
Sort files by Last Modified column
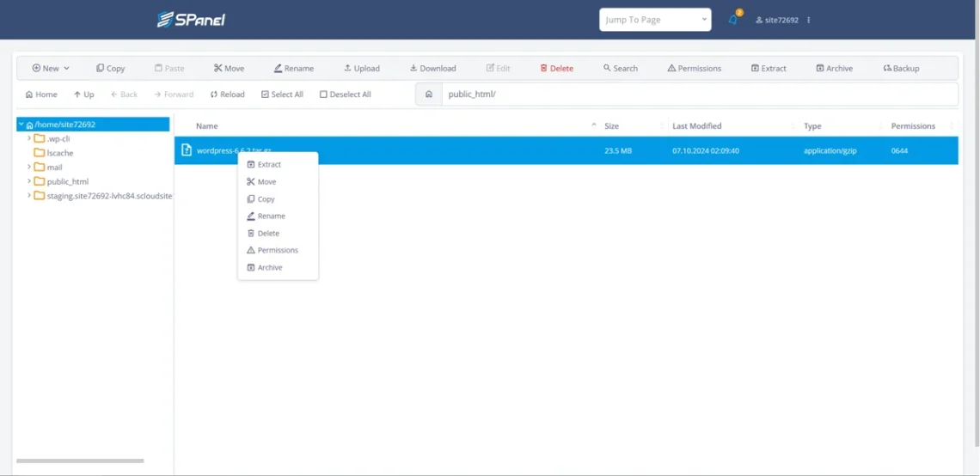pyautogui.click(x=696, y=126)
